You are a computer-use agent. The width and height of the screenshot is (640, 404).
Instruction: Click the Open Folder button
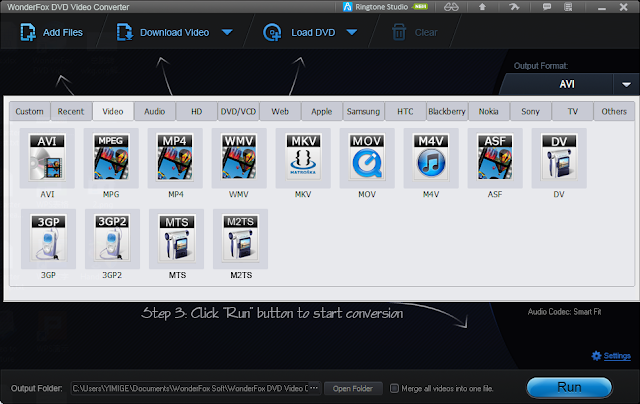coord(353,388)
